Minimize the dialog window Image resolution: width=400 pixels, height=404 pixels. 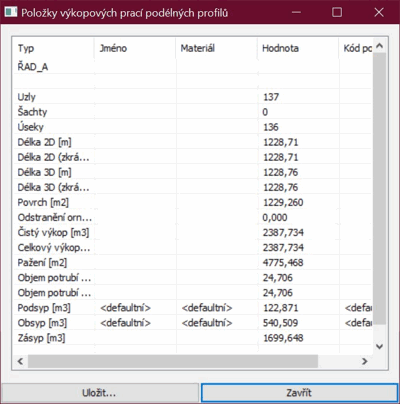[x=295, y=12]
